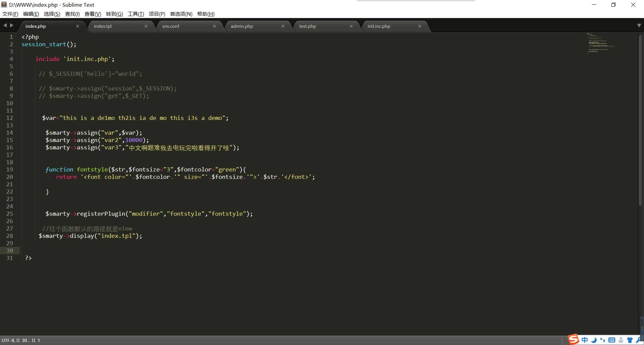Viewport: 644px width, 345px height.
Task: Click the 'include' keyword on line 4
Action: click(47, 59)
